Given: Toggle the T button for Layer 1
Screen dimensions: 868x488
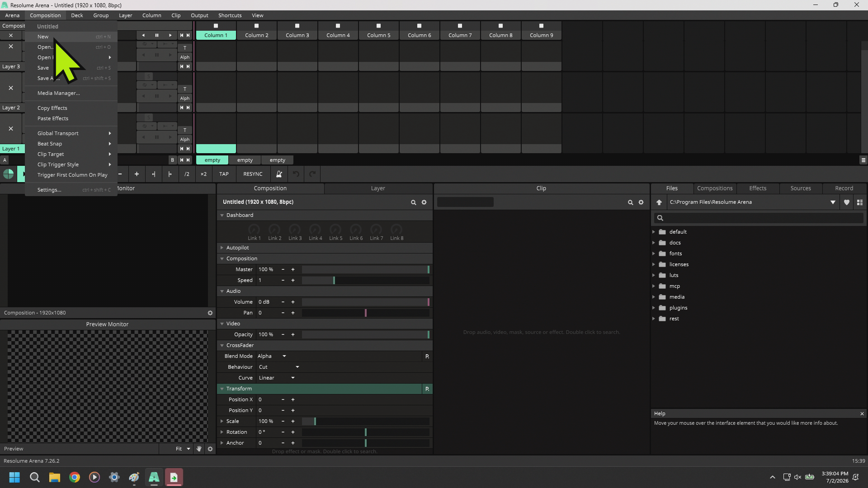Looking at the screenshot, I should coord(185,130).
